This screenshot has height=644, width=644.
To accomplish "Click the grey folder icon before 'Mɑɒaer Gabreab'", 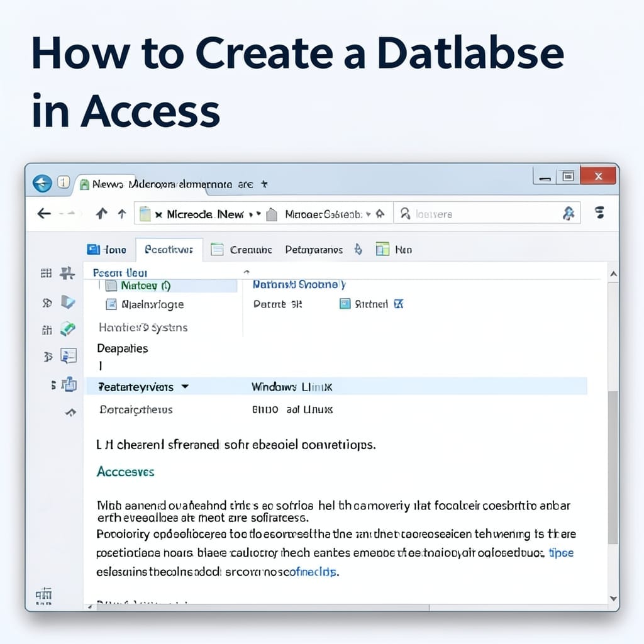I will [272, 214].
